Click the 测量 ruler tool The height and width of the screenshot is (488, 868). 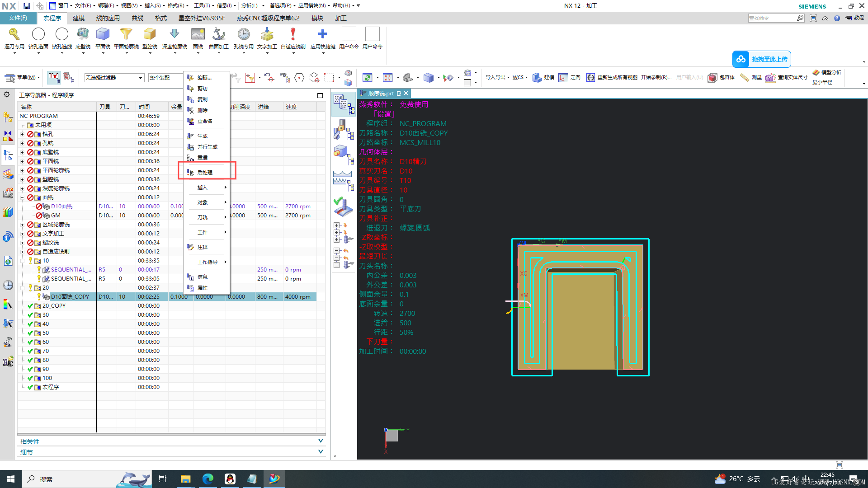pyautogui.click(x=751, y=78)
